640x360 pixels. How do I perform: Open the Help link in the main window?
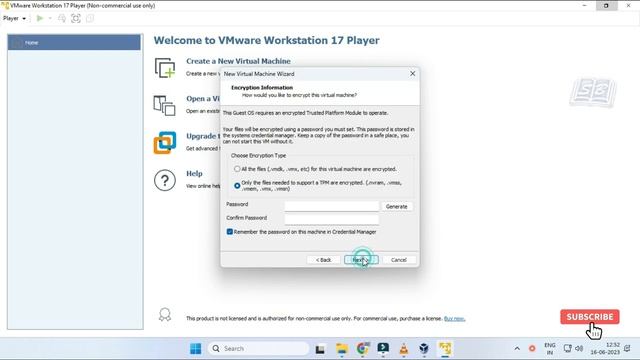pyautogui.click(x=194, y=173)
